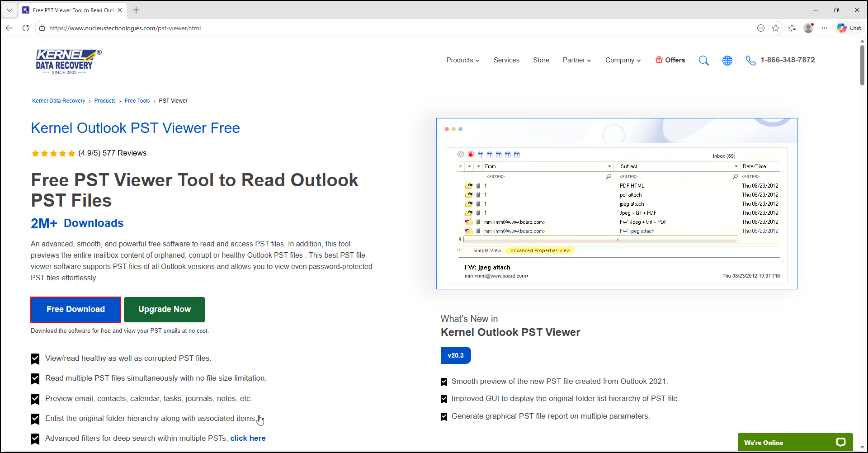Open the tab actions dropdown arrow
The width and height of the screenshot is (868, 453).
9,10
